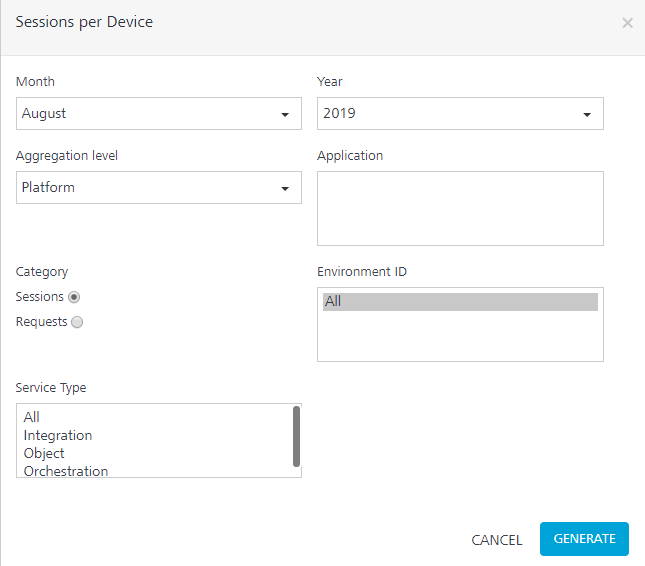Click blank area below All in Environment ID
This screenshot has width=645, height=566.
click(x=460, y=337)
